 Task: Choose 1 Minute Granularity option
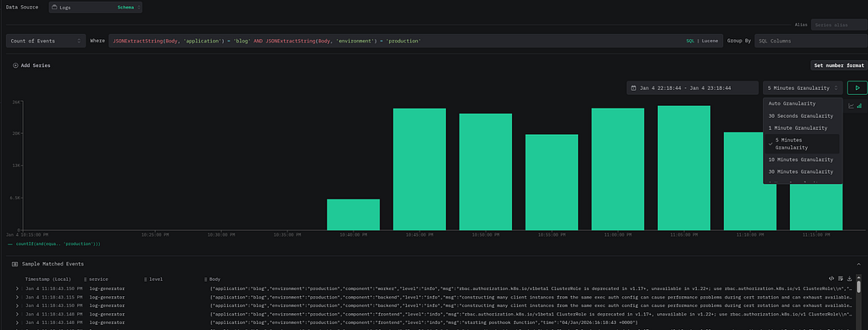[x=803, y=128]
